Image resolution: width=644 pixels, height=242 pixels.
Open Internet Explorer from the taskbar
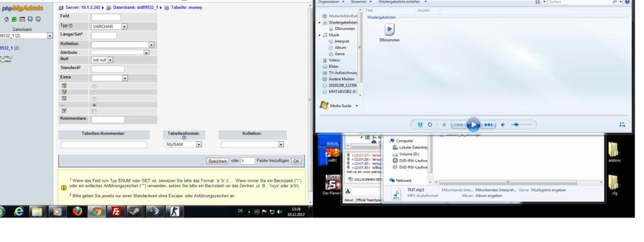[19, 212]
